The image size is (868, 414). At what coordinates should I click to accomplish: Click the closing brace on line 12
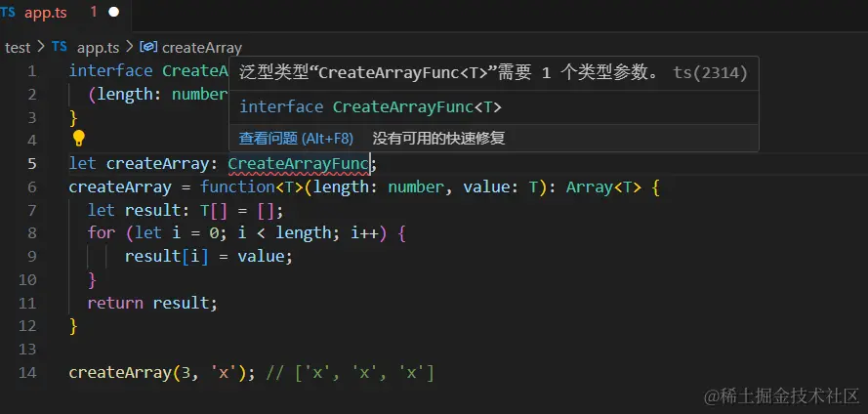[x=73, y=326]
